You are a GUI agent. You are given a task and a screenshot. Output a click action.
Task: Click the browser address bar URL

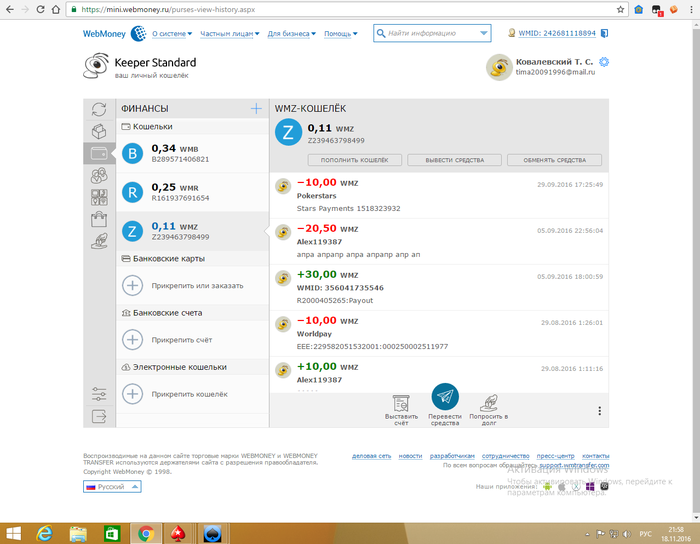point(168,9)
